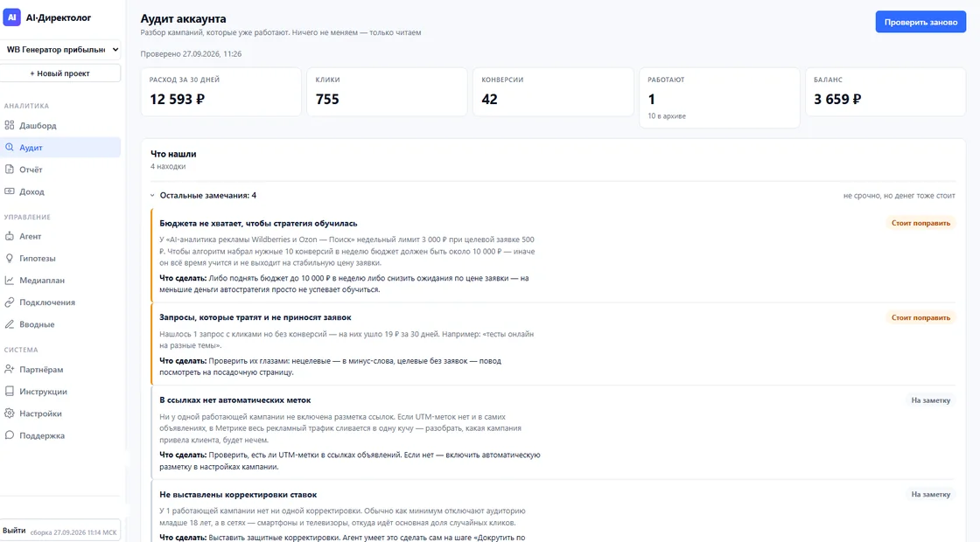Click the не срочно, но денег тоже стоит note
The image size is (980, 542).
[899, 196]
